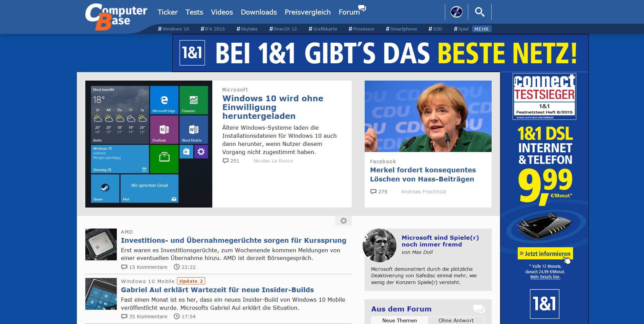This screenshot has height=324, width=644.
Task: Follow the Mehr Details hier link
Action: pyautogui.click(x=545, y=277)
